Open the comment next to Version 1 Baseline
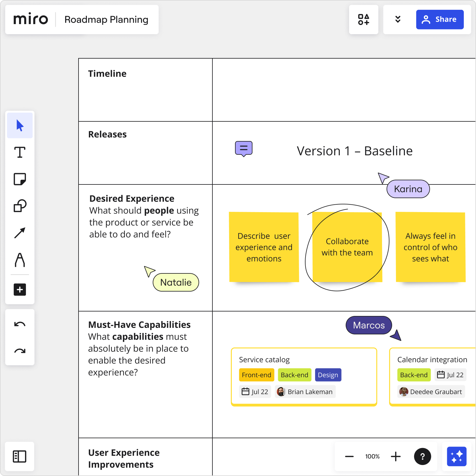476x476 pixels. tap(244, 148)
